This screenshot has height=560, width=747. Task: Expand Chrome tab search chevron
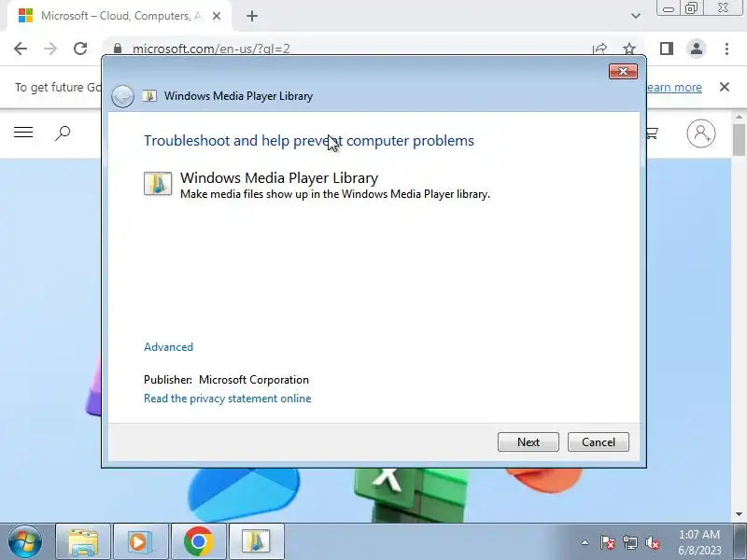point(636,16)
